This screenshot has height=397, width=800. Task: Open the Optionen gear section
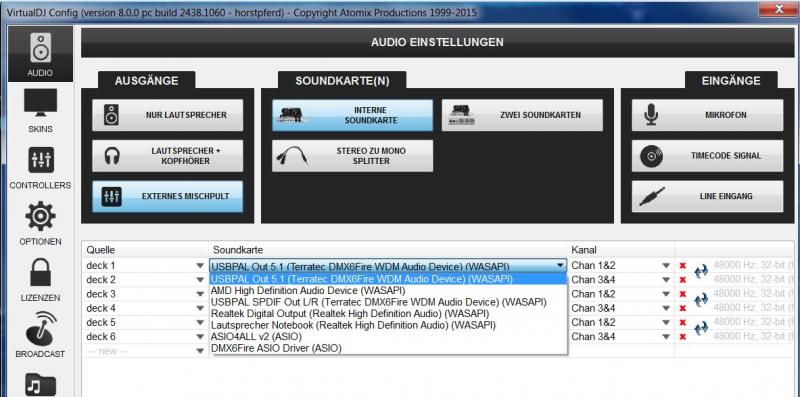click(40, 224)
